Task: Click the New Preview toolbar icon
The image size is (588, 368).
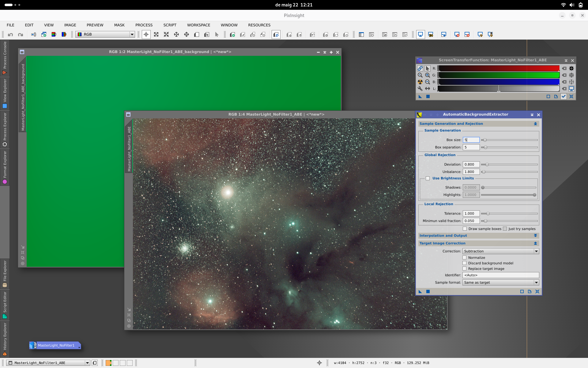Action: pos(232,35)
